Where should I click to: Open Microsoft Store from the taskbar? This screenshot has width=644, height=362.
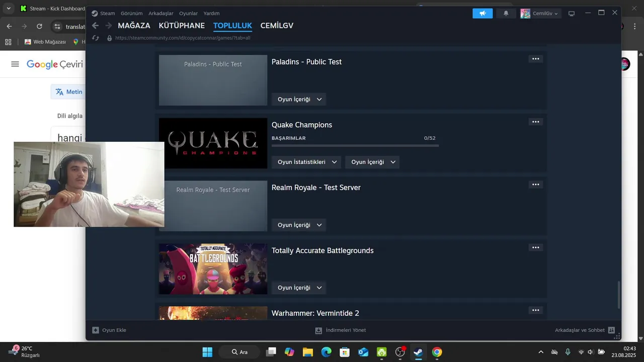coord(345,352)
